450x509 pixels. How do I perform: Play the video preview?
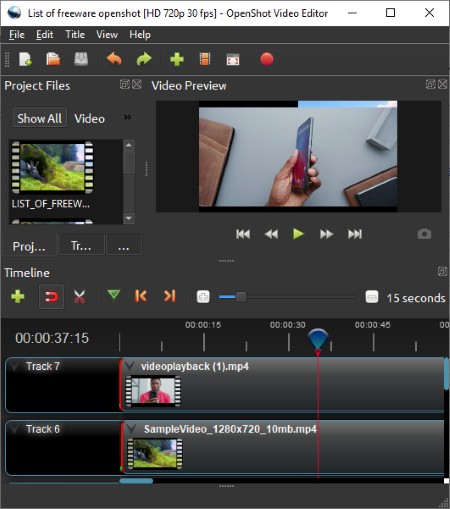[298, 234]
